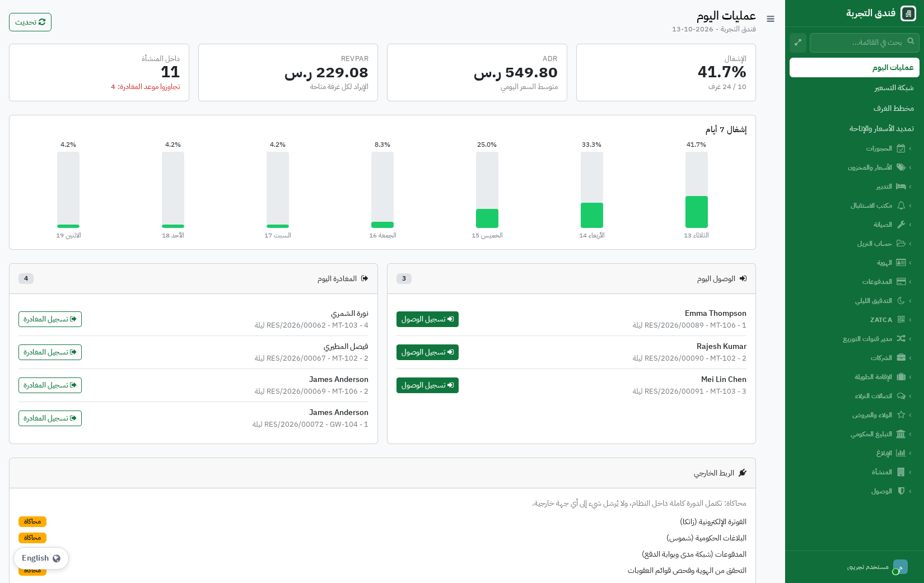Click the star icon for الولاء والعروض
The image size is (924, 583).
click(x=901, y=415)
